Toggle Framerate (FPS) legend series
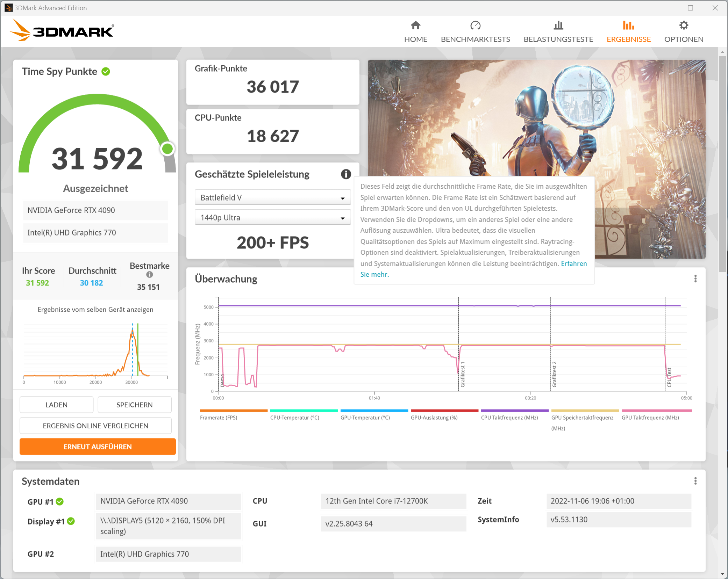 (219, 418)
